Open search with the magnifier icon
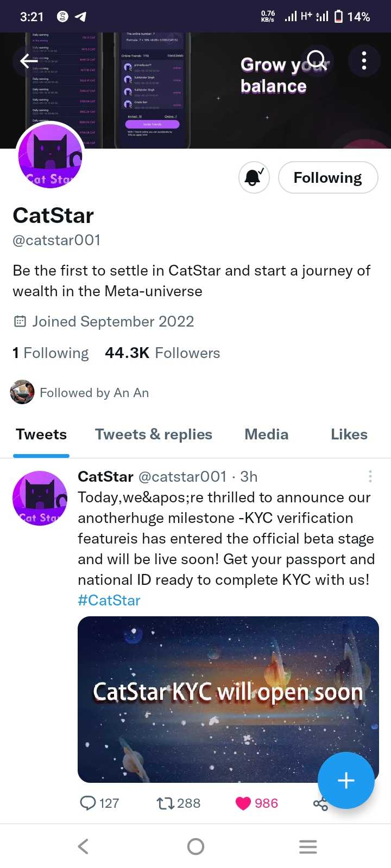This screenshot has height=868, width=391. coord(316,60)
